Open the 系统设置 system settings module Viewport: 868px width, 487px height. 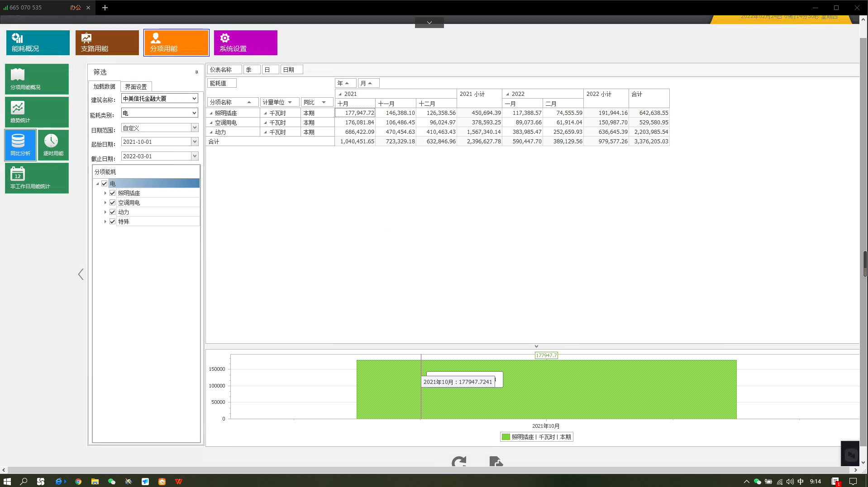coord(245,43)
